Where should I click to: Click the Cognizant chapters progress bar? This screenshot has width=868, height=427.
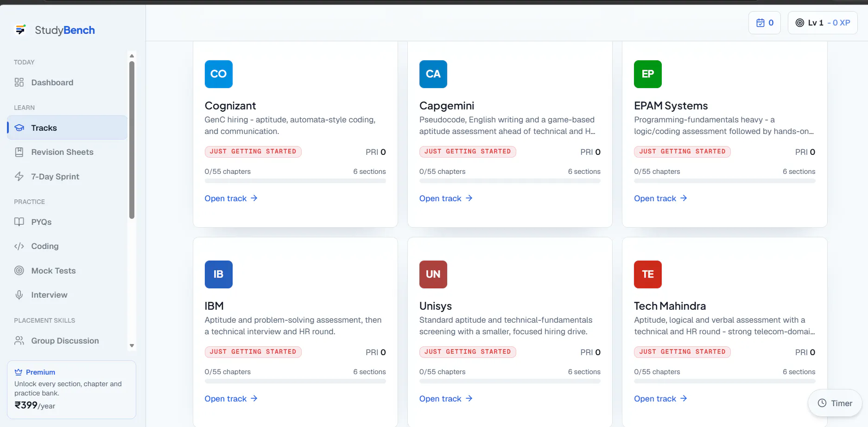[x=295, y=181]
